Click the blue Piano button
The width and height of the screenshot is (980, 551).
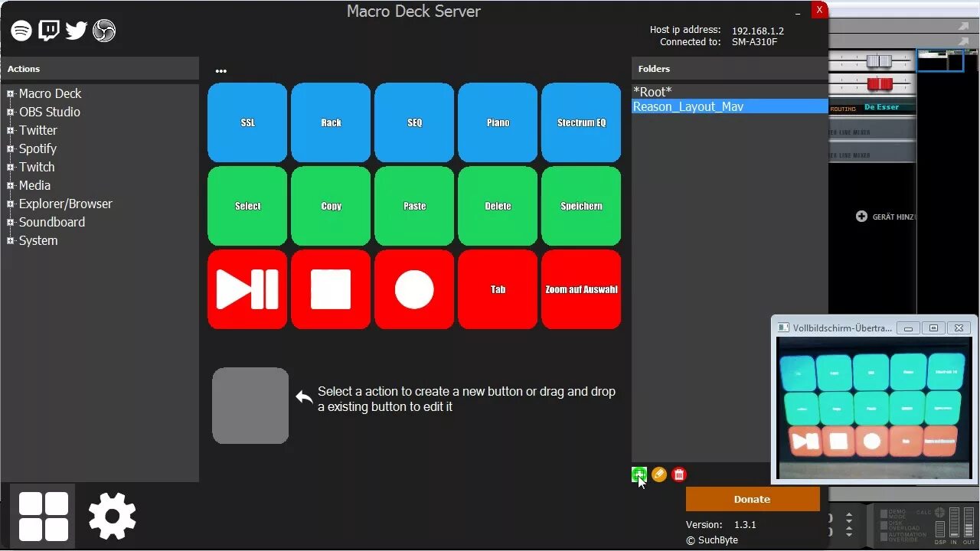click(x=498, y=122)
